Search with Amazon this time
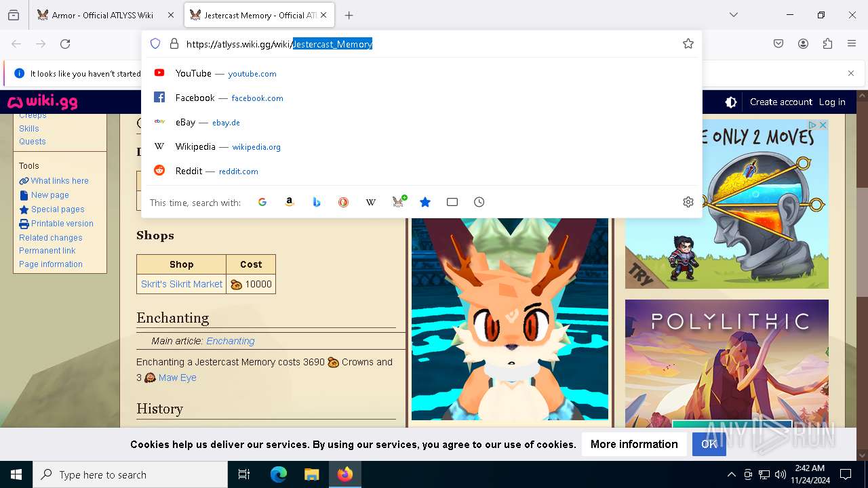 [290, 202]
